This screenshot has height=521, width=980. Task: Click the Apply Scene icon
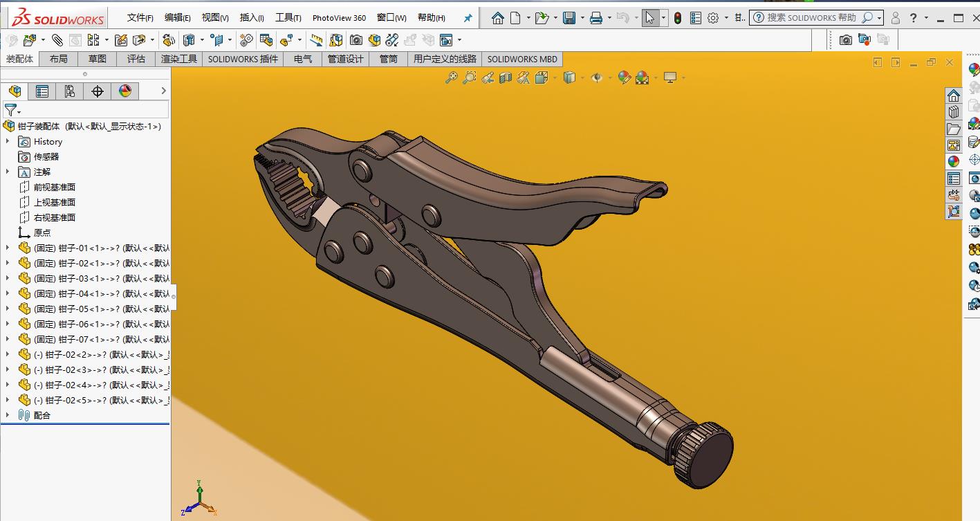click(642, 77)
